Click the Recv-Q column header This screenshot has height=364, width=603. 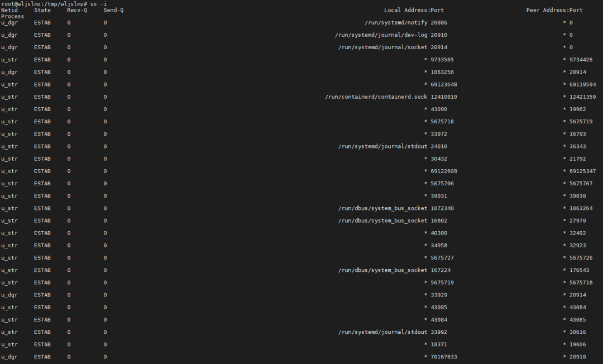point(77,10)
